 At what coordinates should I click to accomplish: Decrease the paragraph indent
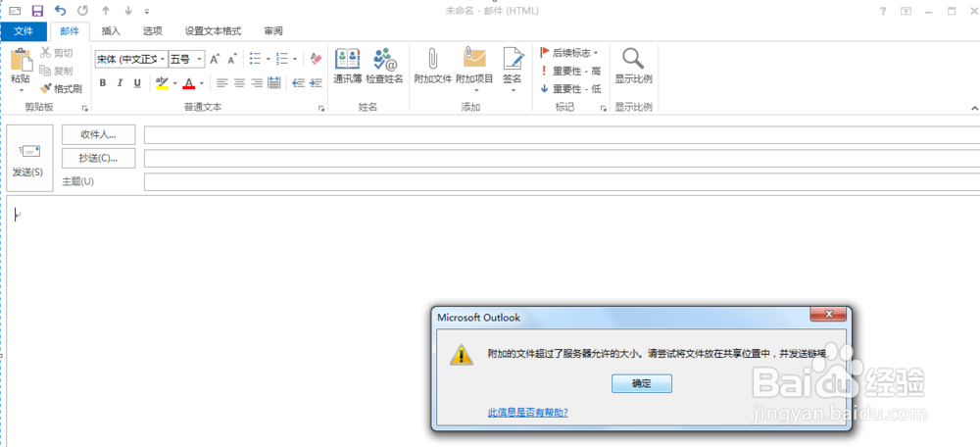click(299, 83)
